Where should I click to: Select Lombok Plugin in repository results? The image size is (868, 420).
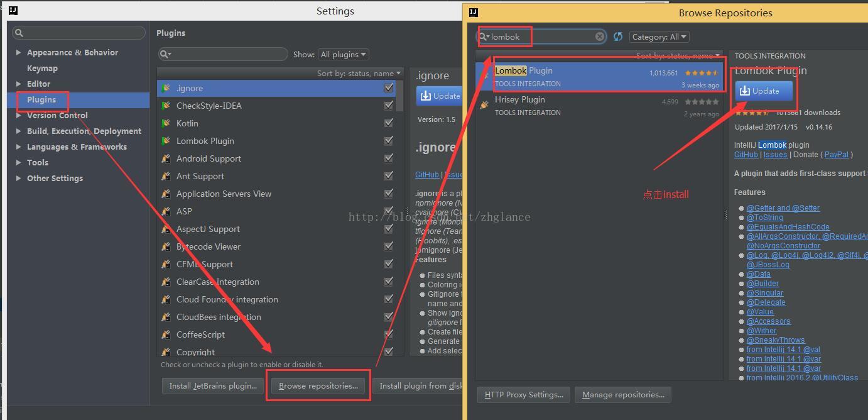click(x=599, y=77)
